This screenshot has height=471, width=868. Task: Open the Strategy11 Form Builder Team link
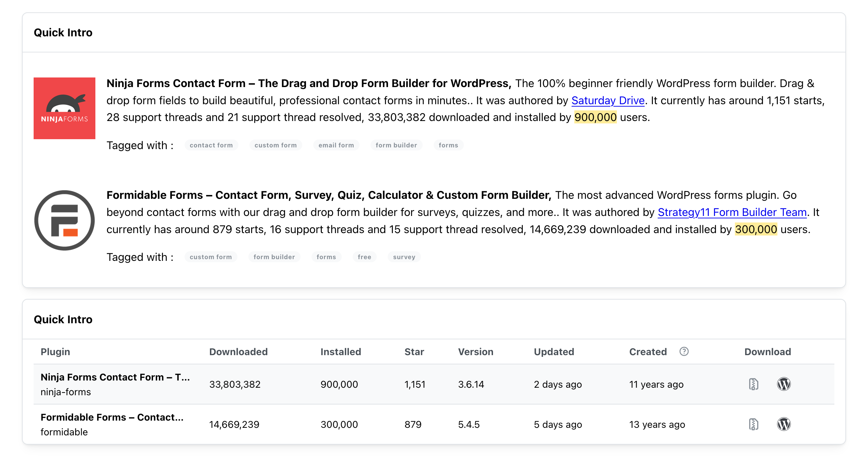[x=732, y=212]
